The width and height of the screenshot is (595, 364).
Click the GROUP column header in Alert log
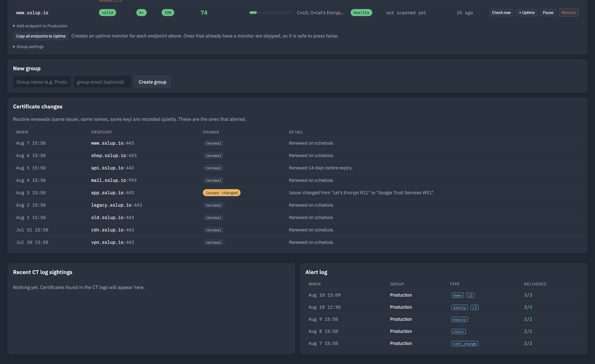point(397,284)
